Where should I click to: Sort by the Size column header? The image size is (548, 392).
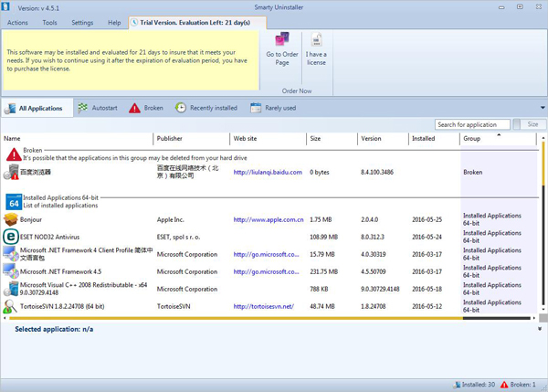(332, 139)
